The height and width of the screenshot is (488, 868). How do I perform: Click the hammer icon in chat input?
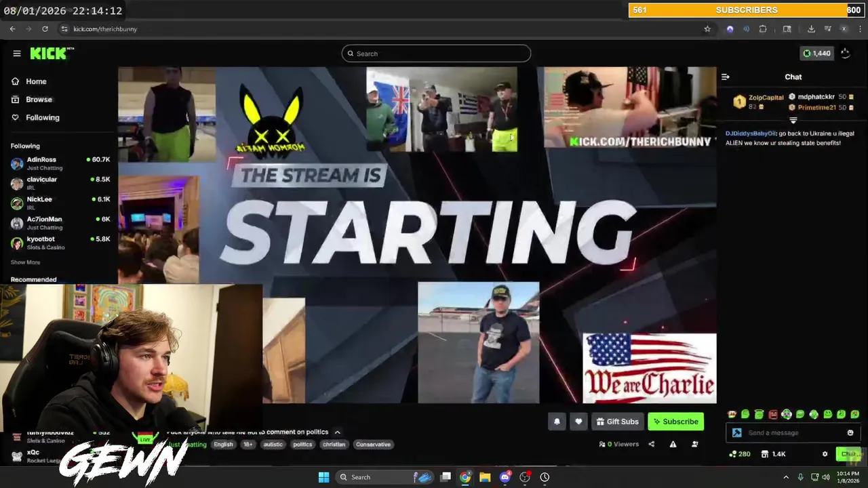pyautogui.click(x=736, y=432)
